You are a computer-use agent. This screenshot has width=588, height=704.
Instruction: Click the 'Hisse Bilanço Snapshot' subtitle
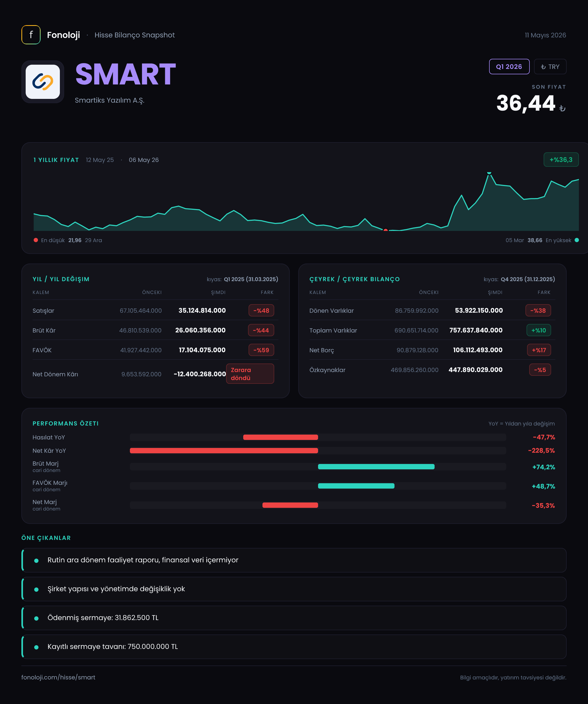tap(134, 35)
